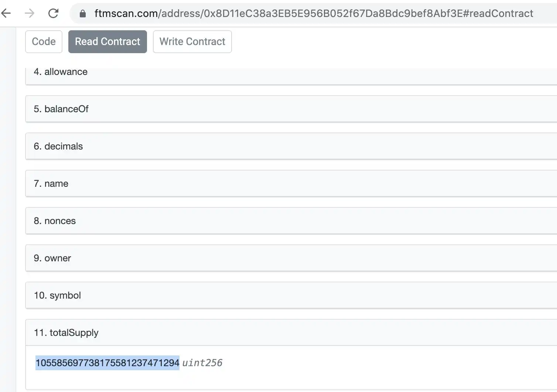Expand the 8. nonces function
Image resolution: width=557 pixels, height=392 pixels.
[x=291, y=221]
